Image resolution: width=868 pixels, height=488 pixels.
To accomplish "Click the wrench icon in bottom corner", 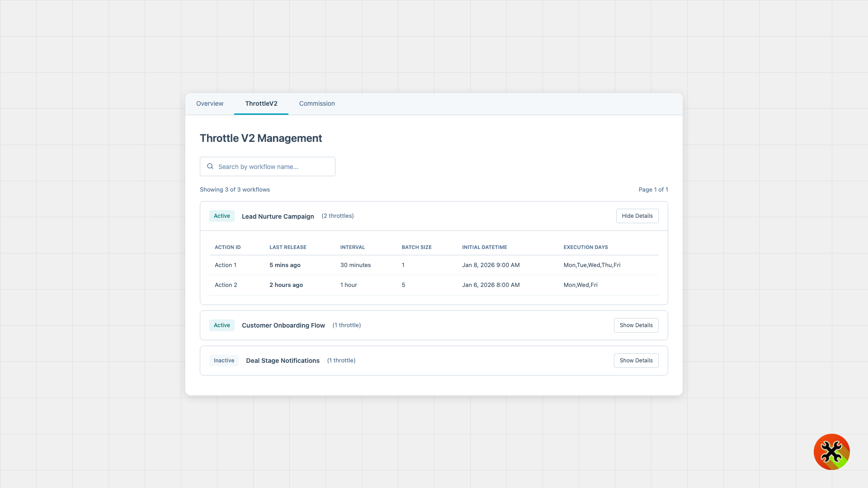I will pyautogui.click(x=831, y=452).
